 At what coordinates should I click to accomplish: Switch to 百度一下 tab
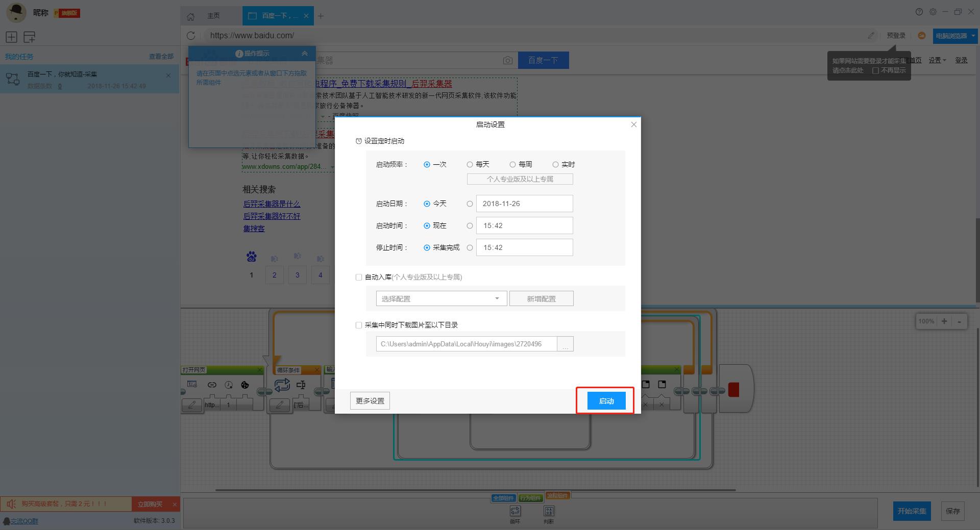click(x=278, y=16)
